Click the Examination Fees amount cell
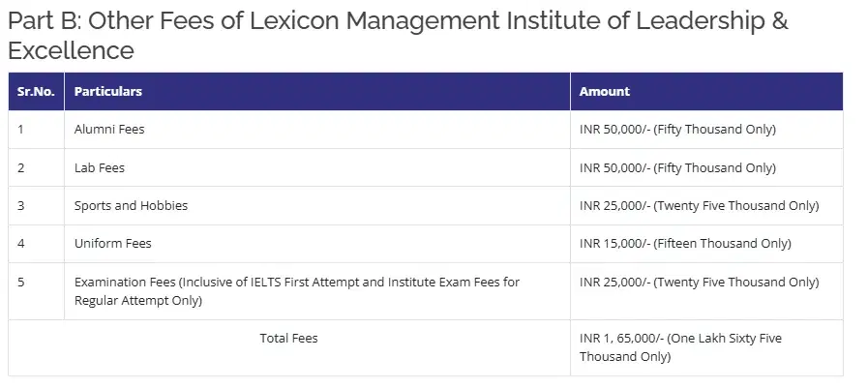Image resolution: width=868 pixels, height=388 pixels. [699, 282]
